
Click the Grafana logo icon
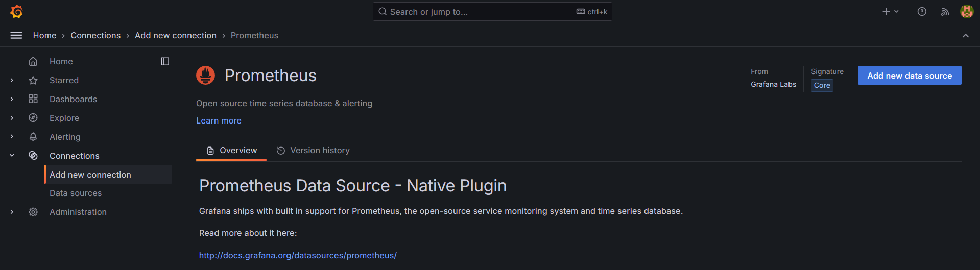(16, 11)
